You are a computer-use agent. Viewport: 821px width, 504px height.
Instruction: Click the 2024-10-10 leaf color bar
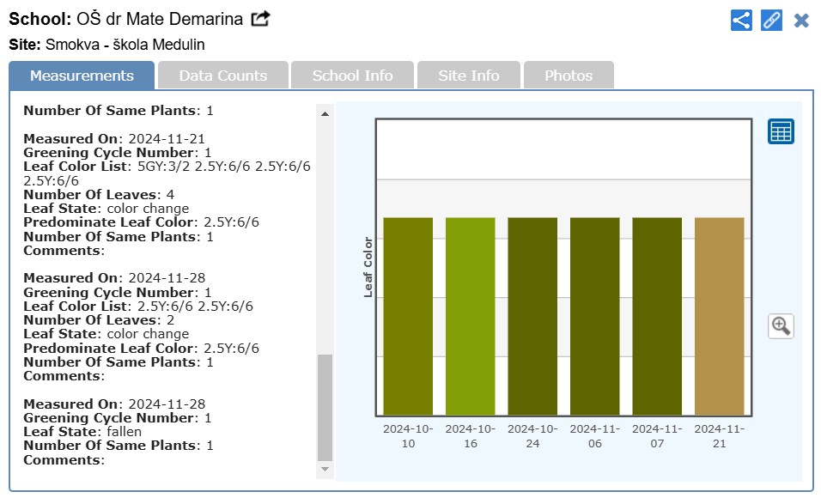click(x=408, y=316)
